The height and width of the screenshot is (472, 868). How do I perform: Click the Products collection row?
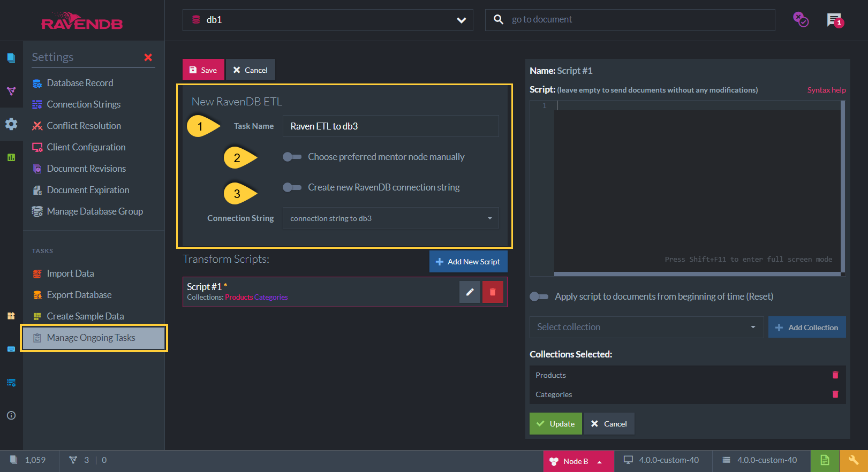[688, 375]
